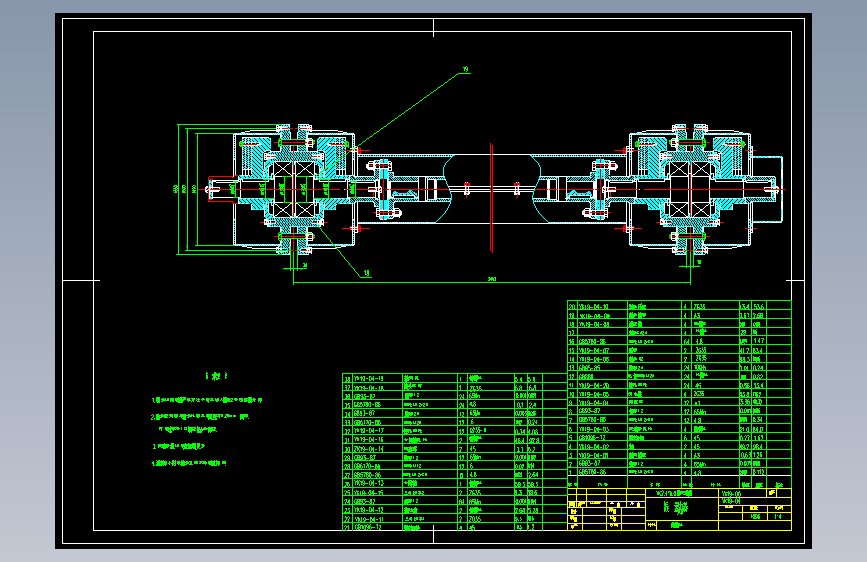This screenshot has width=867, height=562.
Task: Select row 27 in the left parts table
Action: click(x=455, y=475)
